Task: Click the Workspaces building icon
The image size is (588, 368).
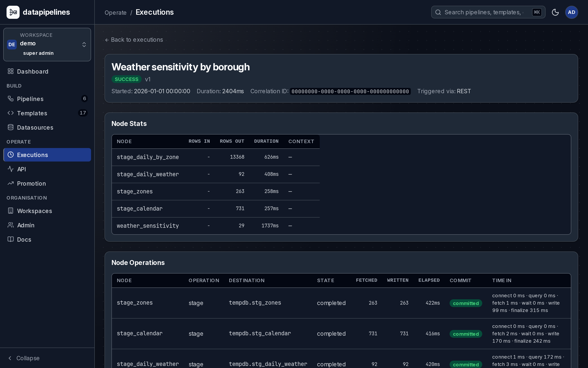Action: click(x=10, y=211)
